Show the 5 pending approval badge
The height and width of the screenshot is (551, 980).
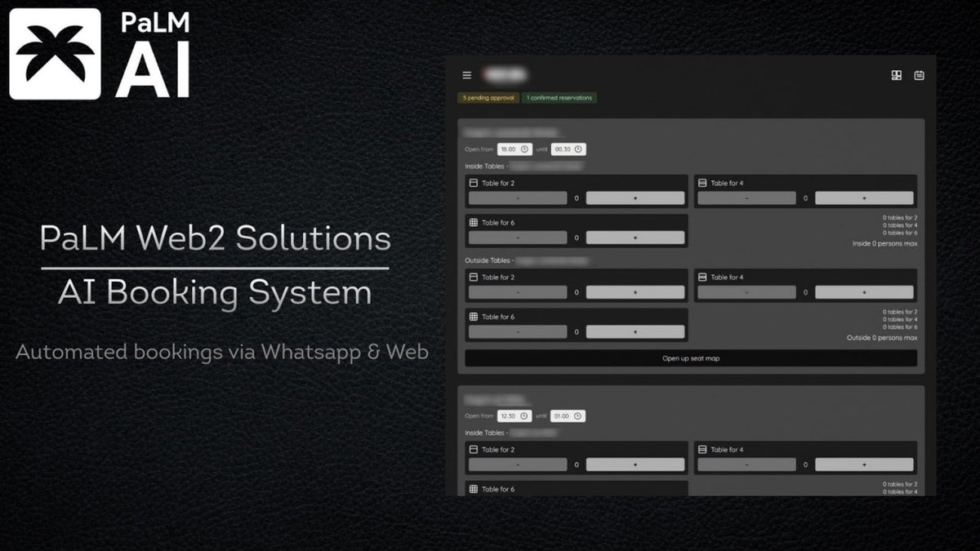(488, 98)
